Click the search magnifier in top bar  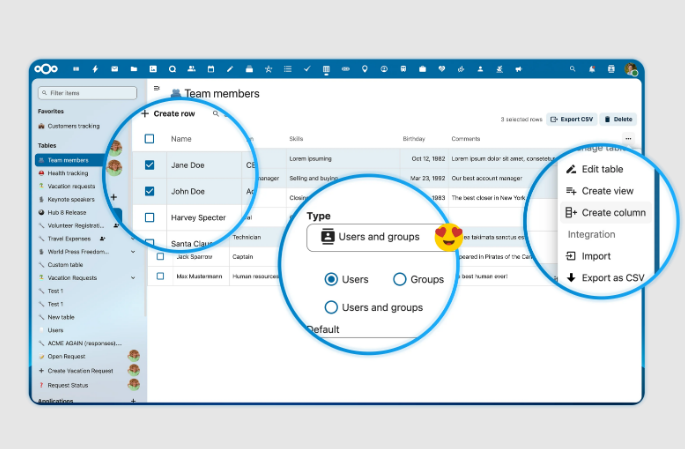(572, 69)
